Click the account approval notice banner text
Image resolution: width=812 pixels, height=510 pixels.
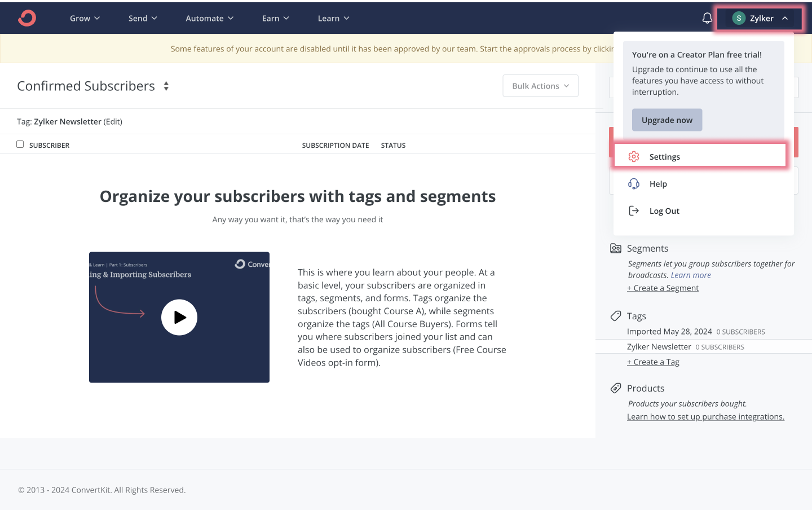[x=392, y=49]
